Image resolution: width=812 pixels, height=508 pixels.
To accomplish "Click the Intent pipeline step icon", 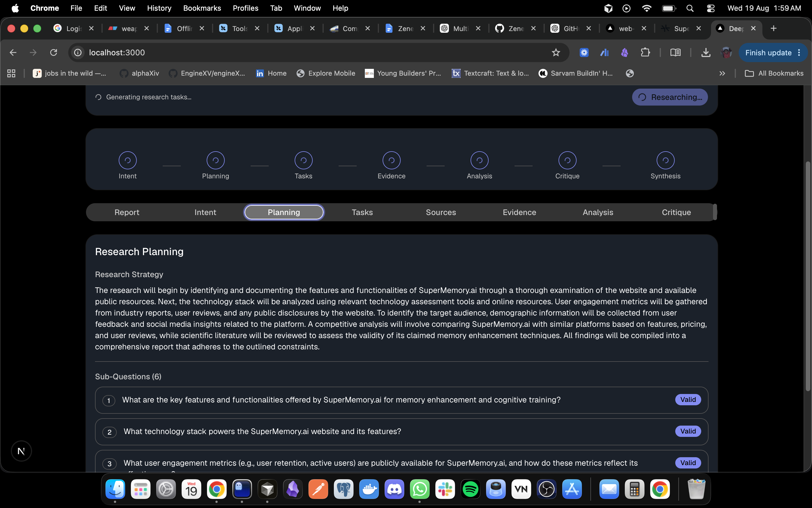I will click(127, 160).
